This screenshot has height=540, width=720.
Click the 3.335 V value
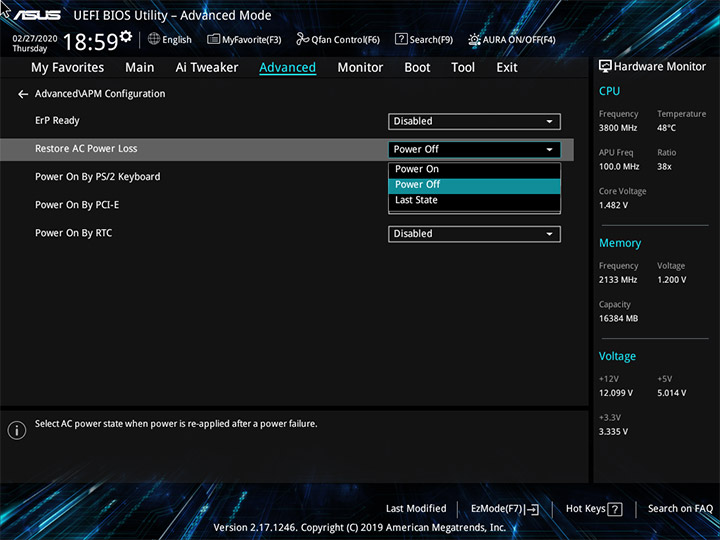pyautogui.click(x=613, y=432)
